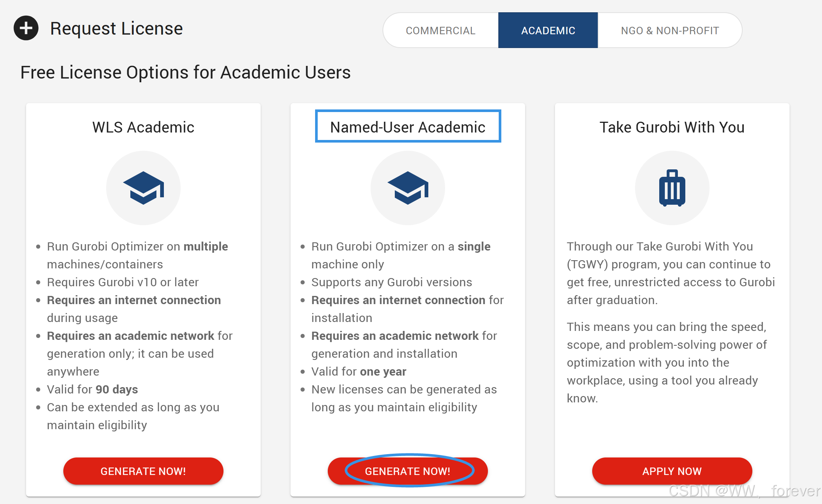
Task: Click the 'Requires Gurobi v10 or later' bullet
Action: pos(123,282)
